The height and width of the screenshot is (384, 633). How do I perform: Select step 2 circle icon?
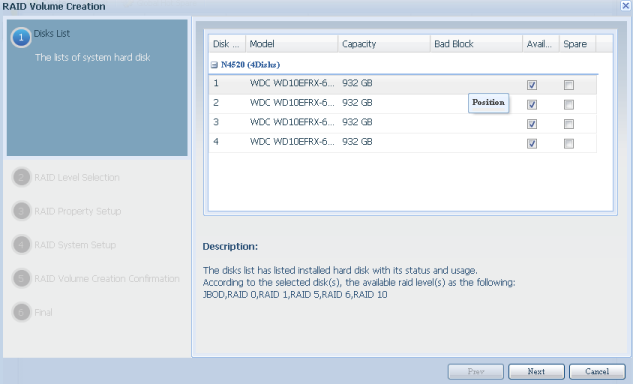pyautogui.click(x=21, y=177)
